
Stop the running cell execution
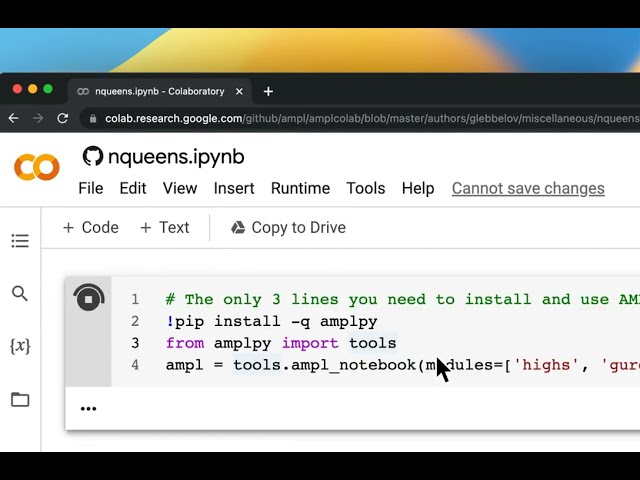point(89,298)
